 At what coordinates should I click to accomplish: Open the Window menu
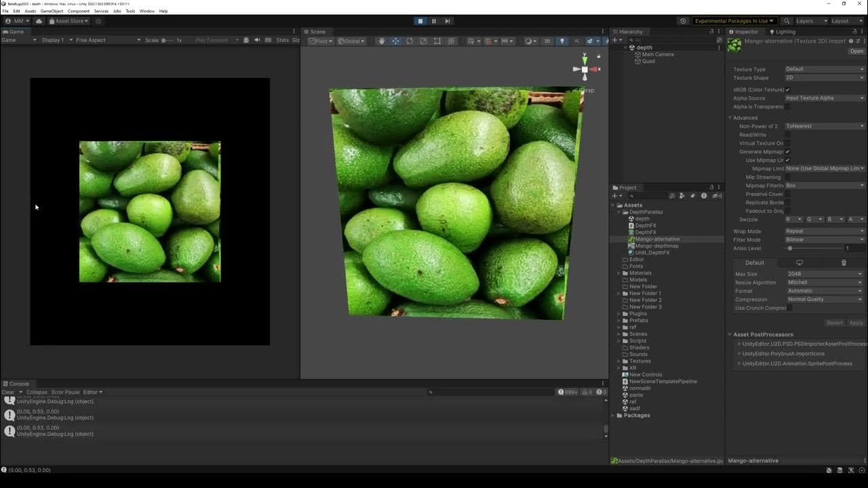pos(147,11)
